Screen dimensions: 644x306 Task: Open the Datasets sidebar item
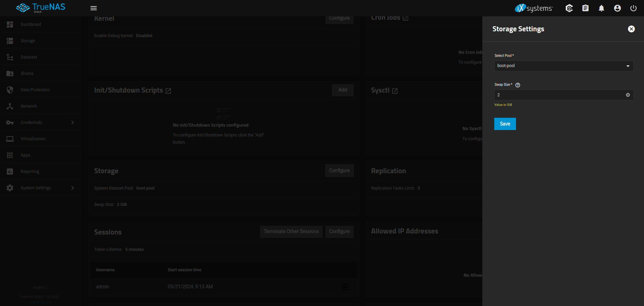[x=29, y=57]
